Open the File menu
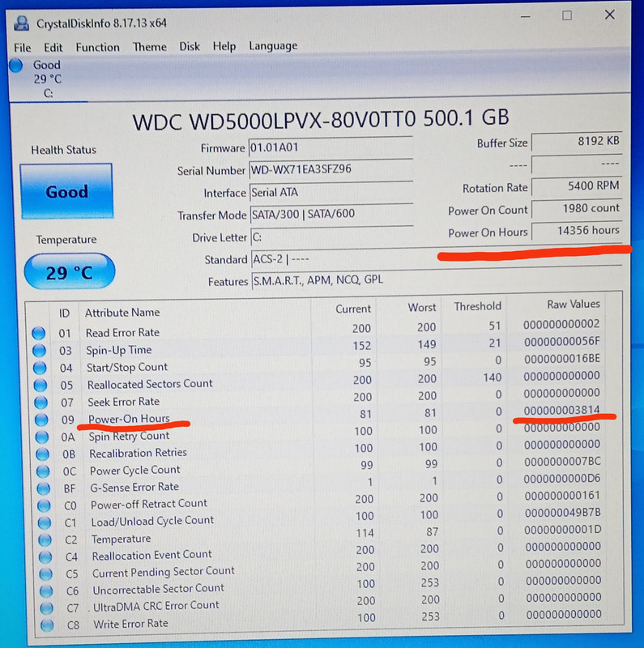Image resolution: width=644 pixels, height=648 pixels. (x=23, y=48)
